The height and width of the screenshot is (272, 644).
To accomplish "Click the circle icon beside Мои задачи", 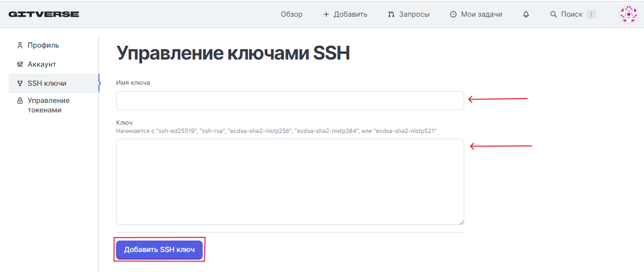I will pos(453,14).
